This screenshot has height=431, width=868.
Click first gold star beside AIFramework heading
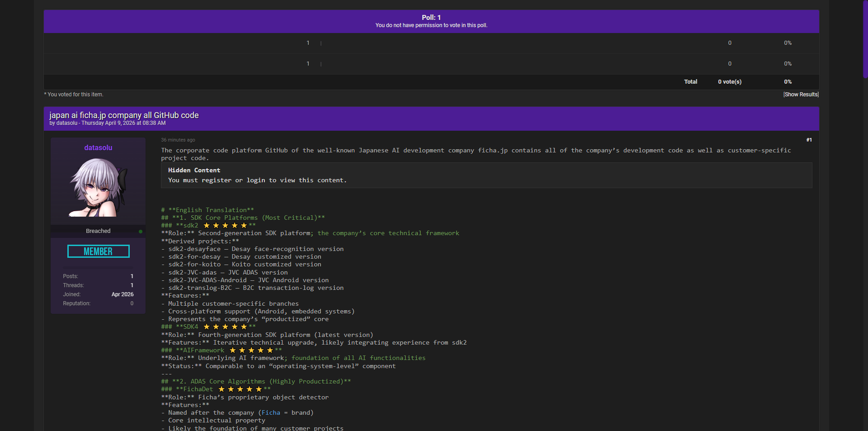(x=233, y=350)
